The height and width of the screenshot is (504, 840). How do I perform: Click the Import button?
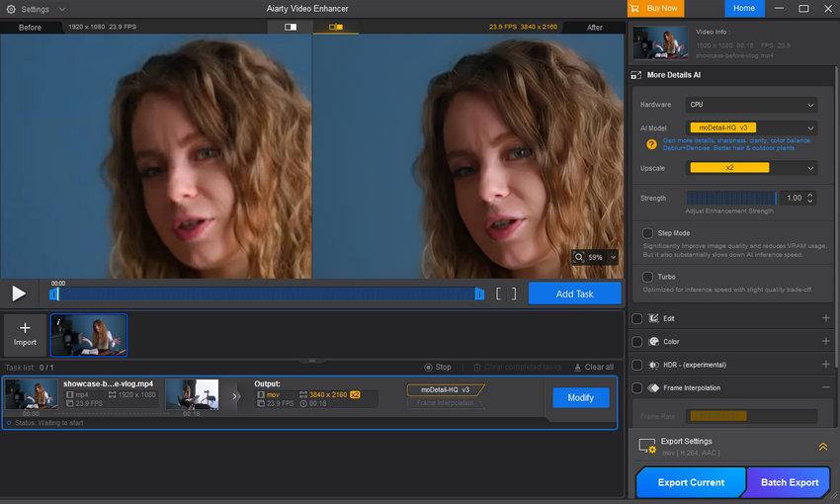coord(25,335)
